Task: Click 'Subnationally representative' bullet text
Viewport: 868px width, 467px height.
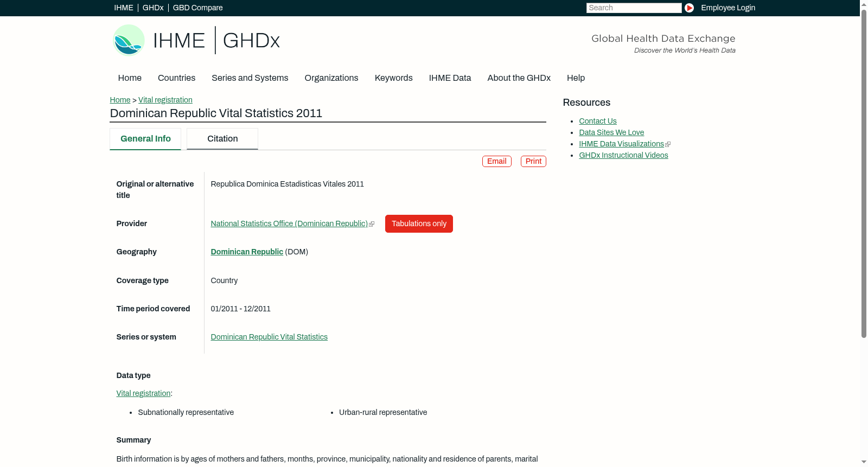Action: 186,412
